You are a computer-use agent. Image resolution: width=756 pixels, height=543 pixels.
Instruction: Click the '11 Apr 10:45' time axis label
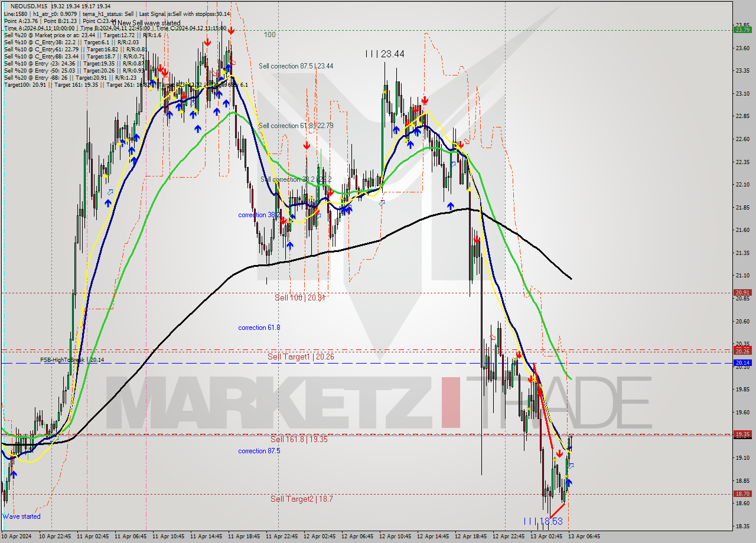pos(169,537)
